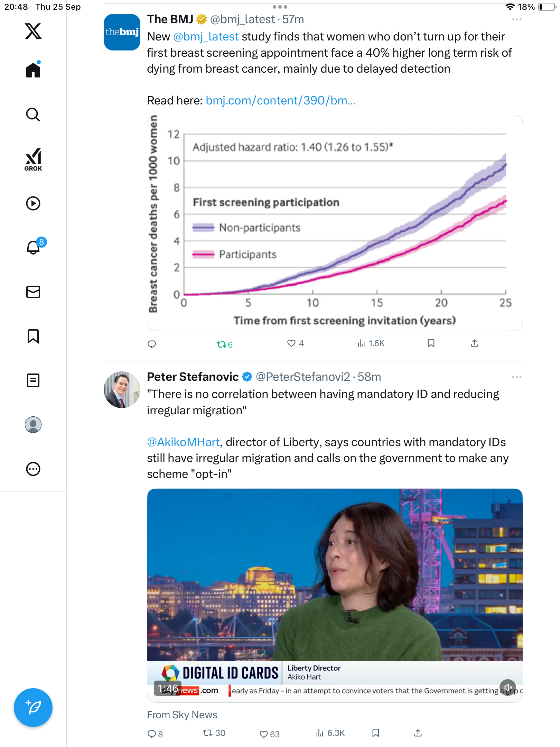560x747 pixels.
Task: Open the @AkikoMHart mention link
Action: pyautogui.click(x=183, y=442)
